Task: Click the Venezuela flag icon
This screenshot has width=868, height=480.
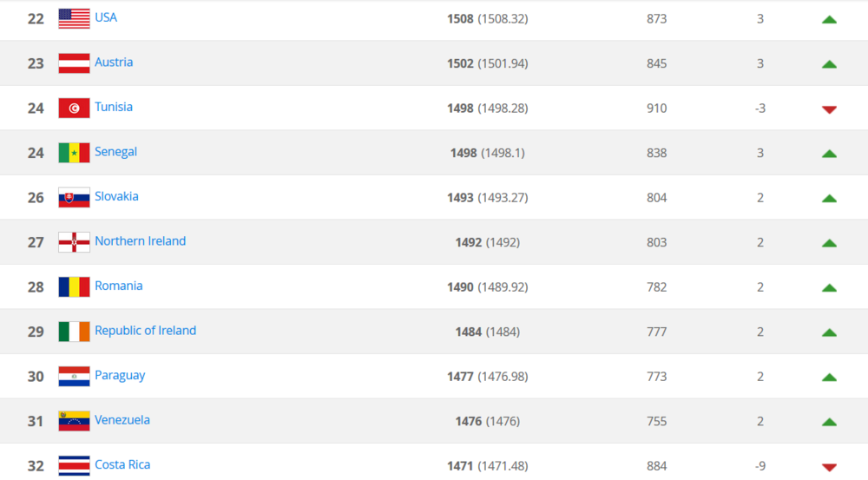Action: (x=74, y=421)
